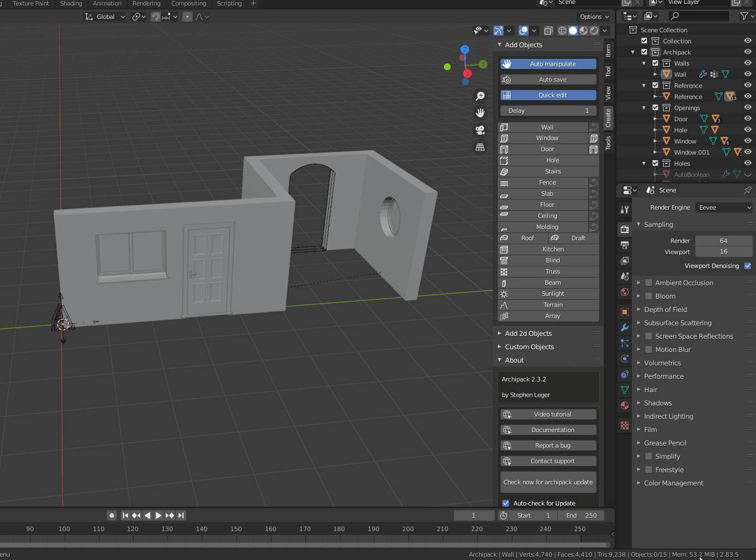Switch to the Shading workspace tab
756x560 pixels.
(71, 3)
